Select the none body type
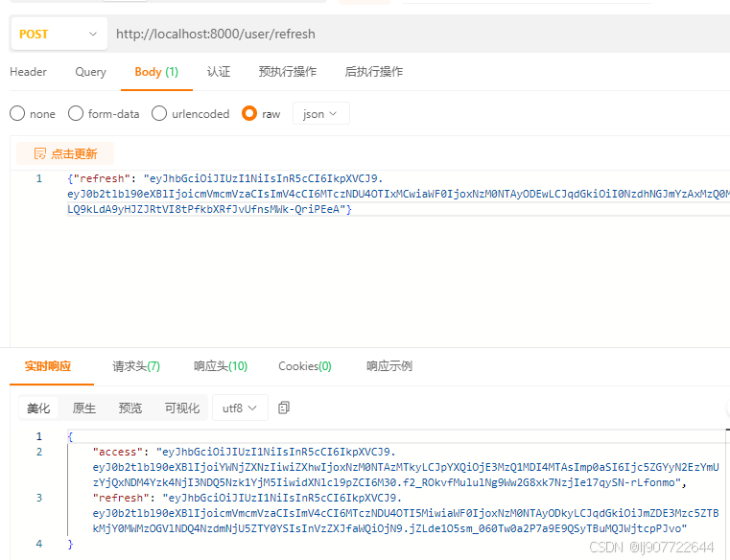The height and width of the screenshot is (560, 730). coord(33,113)
